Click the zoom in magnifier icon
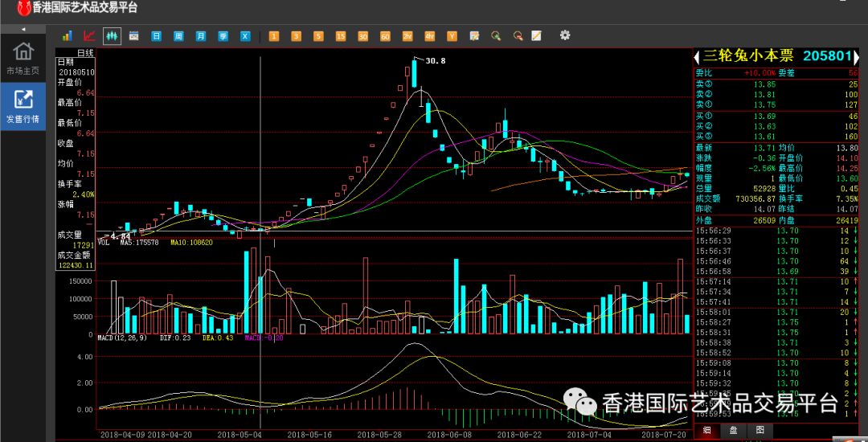868x442 pixels. pyautogui.click(x=496, y=36)
